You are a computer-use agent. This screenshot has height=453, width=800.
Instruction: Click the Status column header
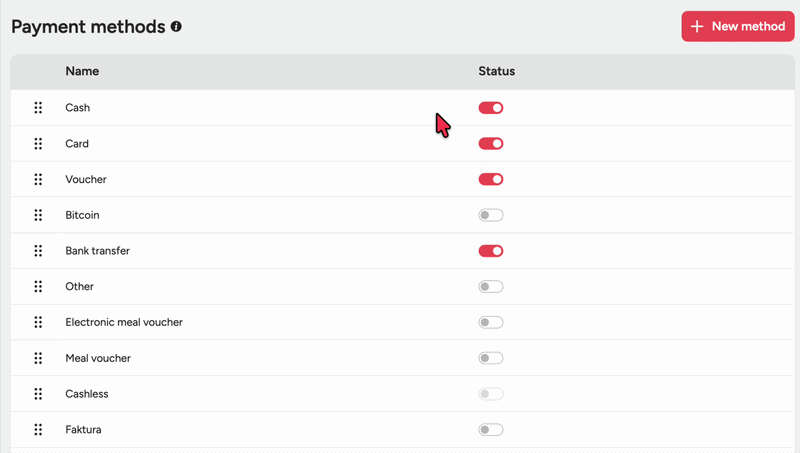pos(496,72)
